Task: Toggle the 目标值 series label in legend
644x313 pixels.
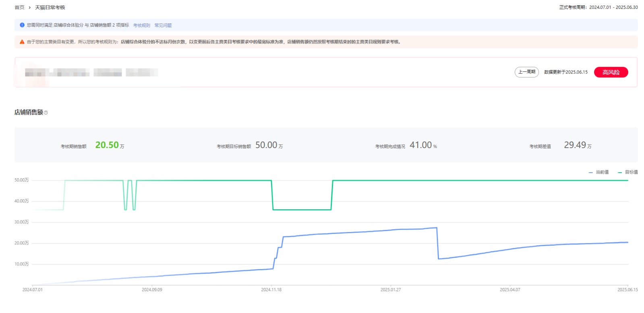Action: coord(631,172)
